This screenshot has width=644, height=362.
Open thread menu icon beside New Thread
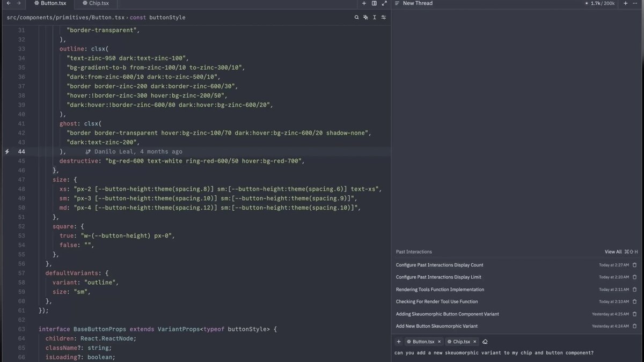[397, 3]
